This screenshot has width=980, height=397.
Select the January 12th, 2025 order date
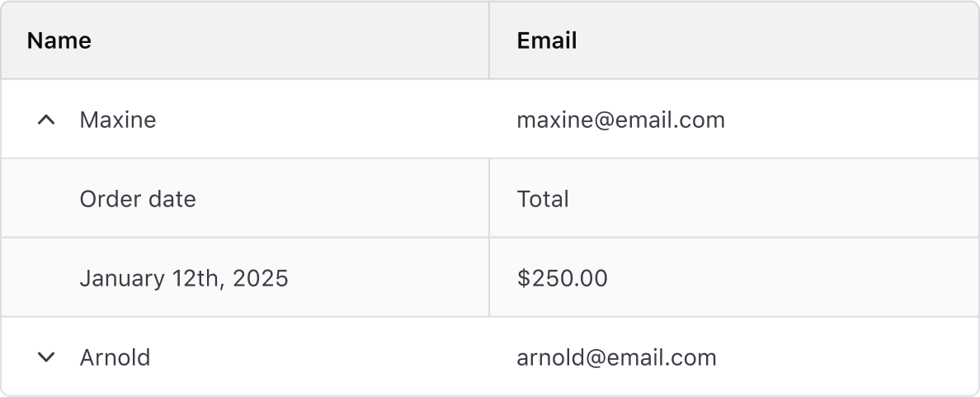click(x=184, y=278)
